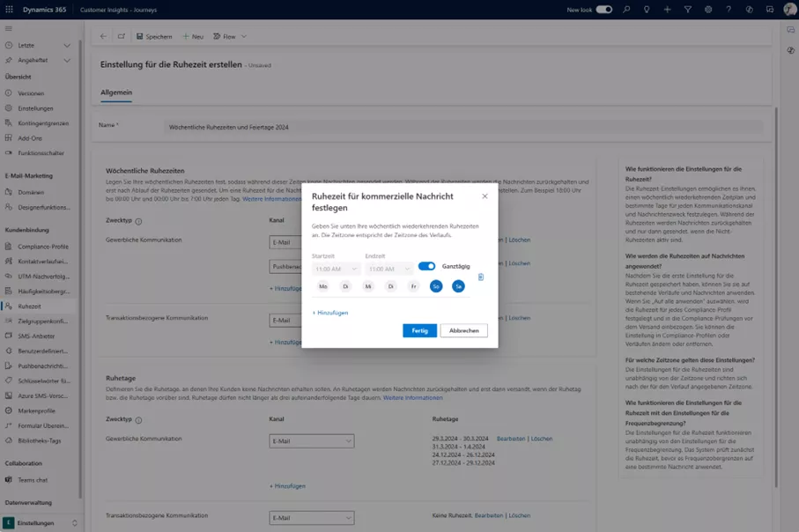Open the Dynamics 365 app launcher grid
The height and width of the screenshot is (532, 799).
(11, 9)
